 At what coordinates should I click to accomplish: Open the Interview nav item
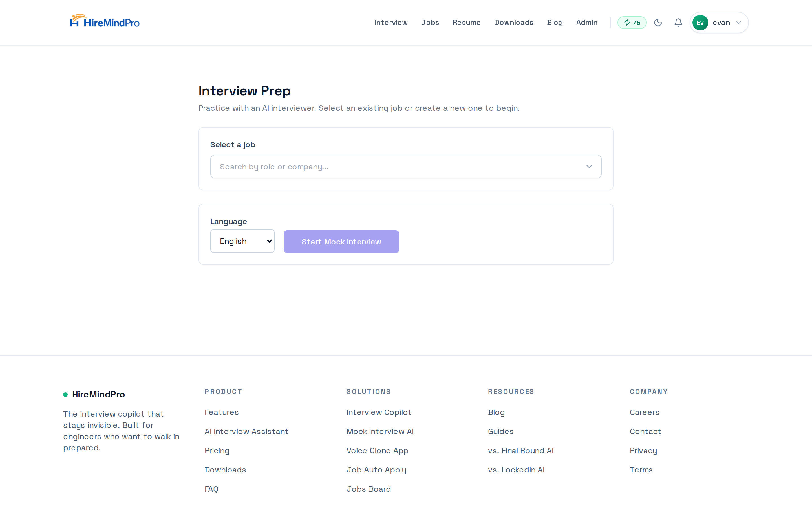pos(391,23)
